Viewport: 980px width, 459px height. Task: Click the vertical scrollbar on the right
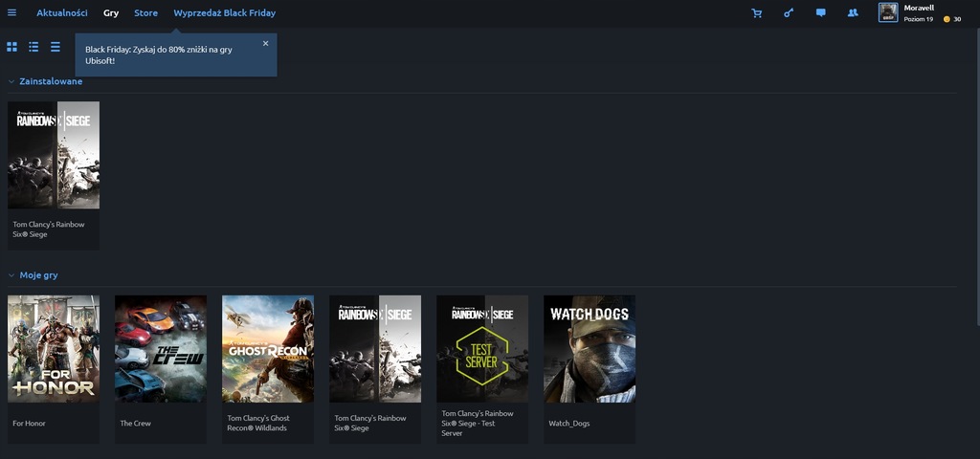(x=977, y=177)
